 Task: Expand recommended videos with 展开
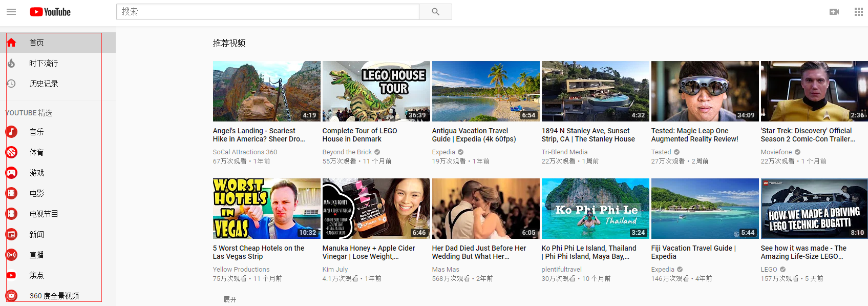[230, 299]
